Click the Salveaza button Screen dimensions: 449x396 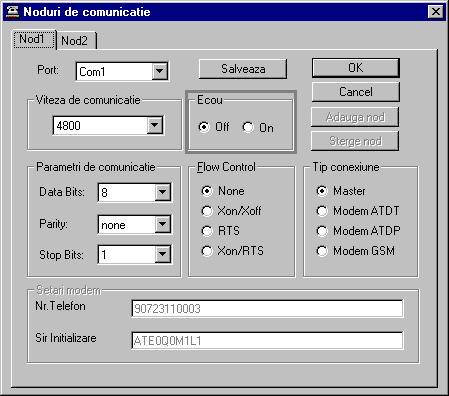(243, 69)
